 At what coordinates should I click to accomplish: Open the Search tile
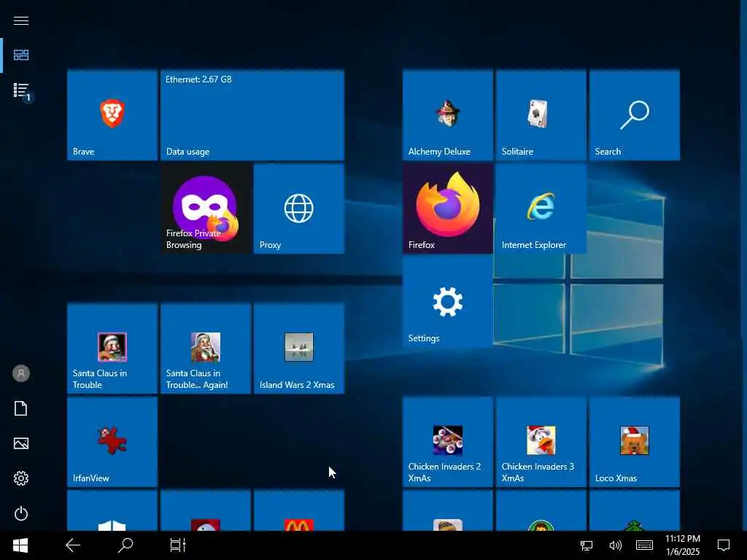634,114
